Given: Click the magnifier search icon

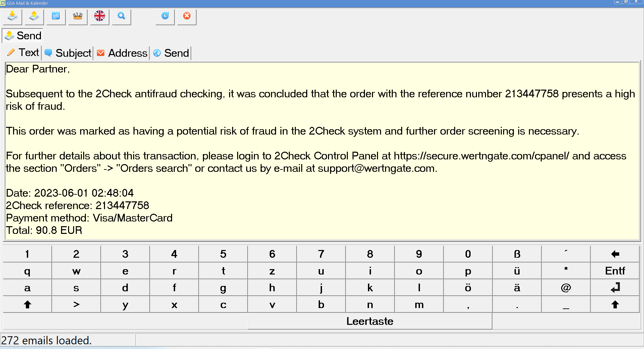Looking at the screenshot, I should (121, 16).
